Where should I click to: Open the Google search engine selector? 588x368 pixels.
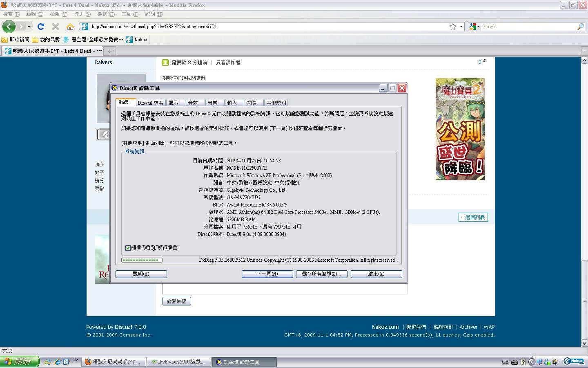click(474, 27)
